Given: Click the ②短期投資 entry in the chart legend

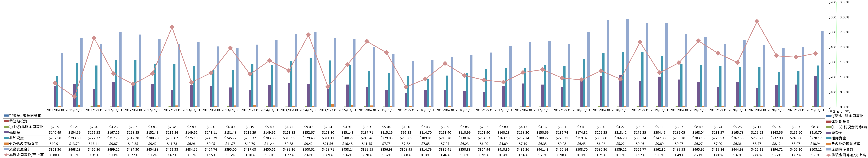Looking at the screenshot, I should tap(840, 121).
